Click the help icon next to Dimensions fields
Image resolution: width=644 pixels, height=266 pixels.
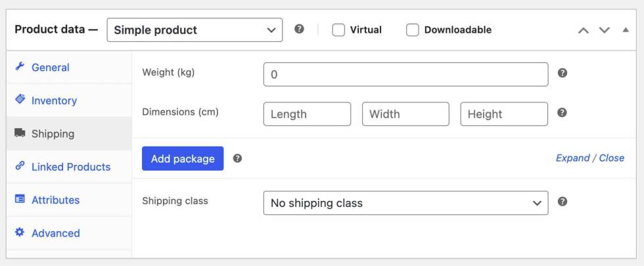click(562, 112)
